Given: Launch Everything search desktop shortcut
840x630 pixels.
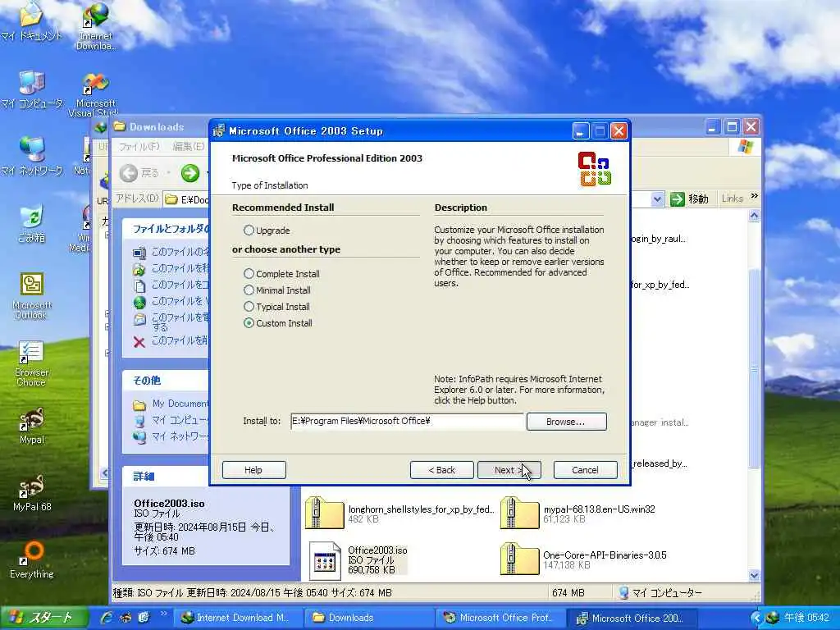Looking at the screenshot, I should [x=32, y=560].
